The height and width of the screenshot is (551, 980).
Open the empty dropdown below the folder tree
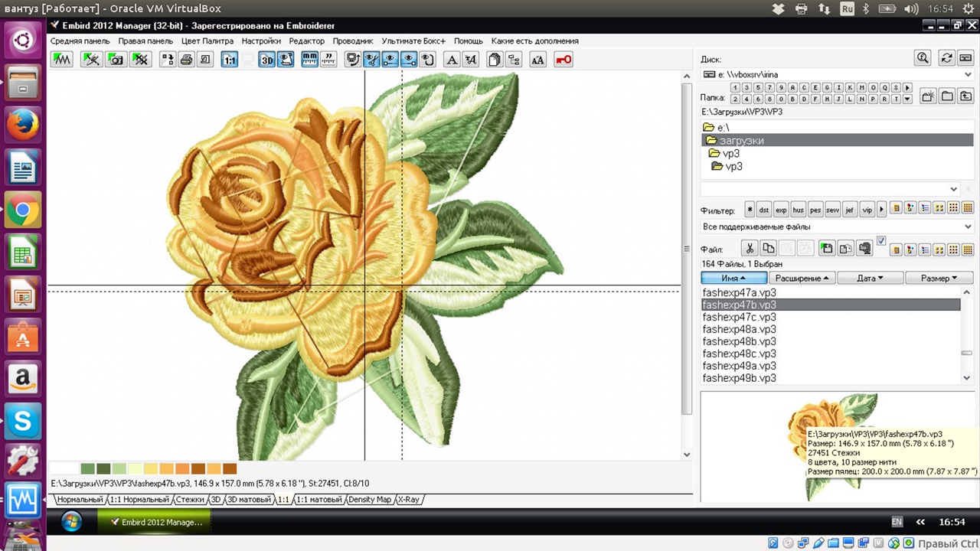click(953, 189)
